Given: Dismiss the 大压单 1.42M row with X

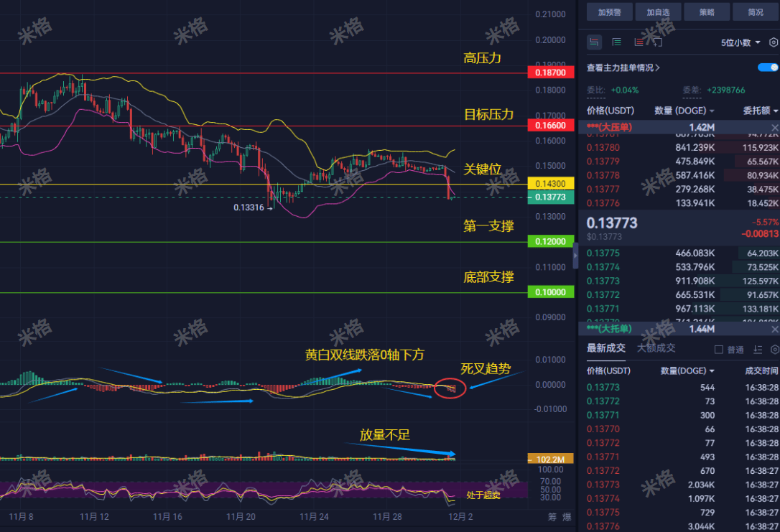Looking at the screenshot, I should pyautogui.click(x=774, y=127).
